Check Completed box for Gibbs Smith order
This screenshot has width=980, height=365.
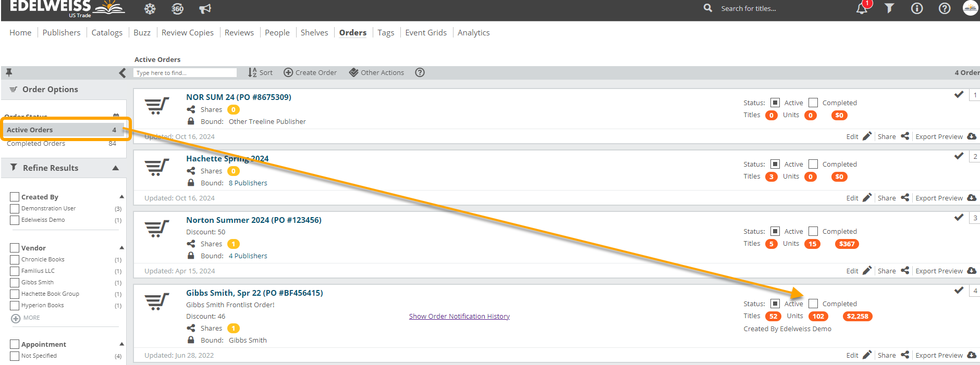pos(813,304)
